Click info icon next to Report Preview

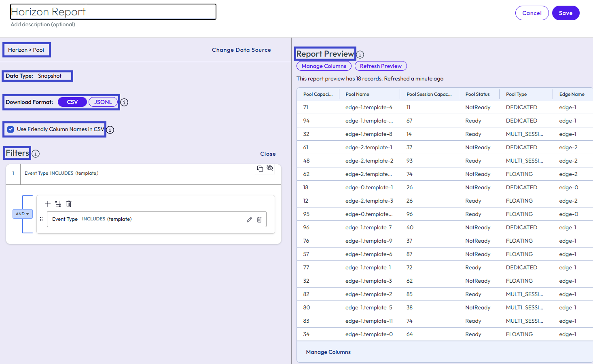point(360,55)
